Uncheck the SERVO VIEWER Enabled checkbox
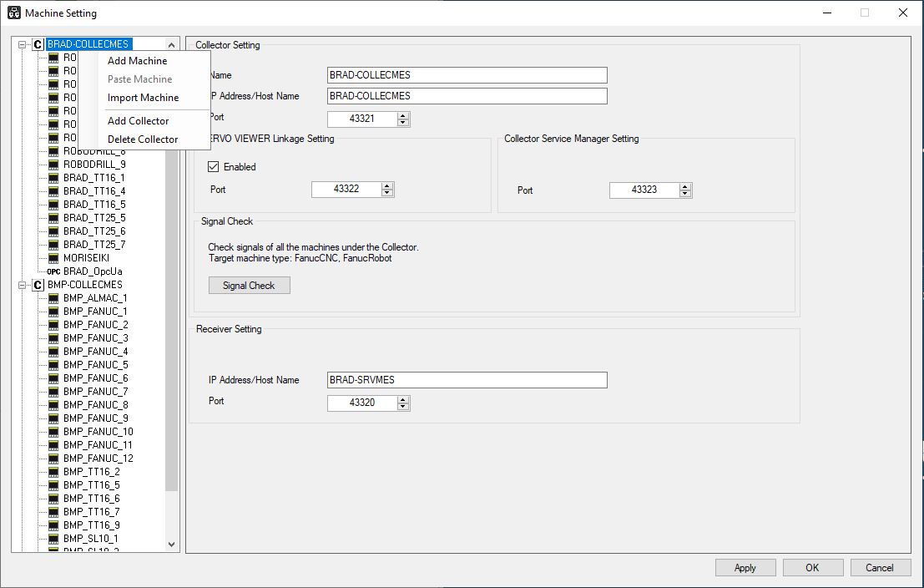This screenshot has width=924, height=588. coord(214,167)
